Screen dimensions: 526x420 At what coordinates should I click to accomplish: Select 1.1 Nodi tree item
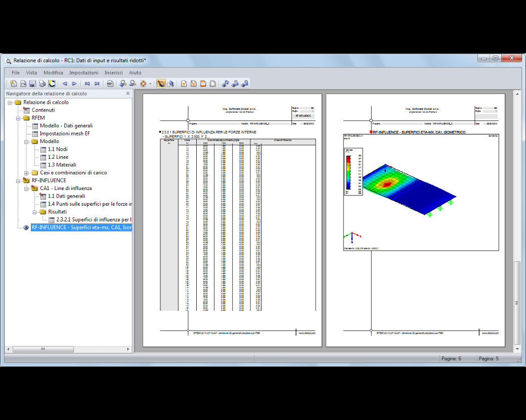click(x=58, y=149)
